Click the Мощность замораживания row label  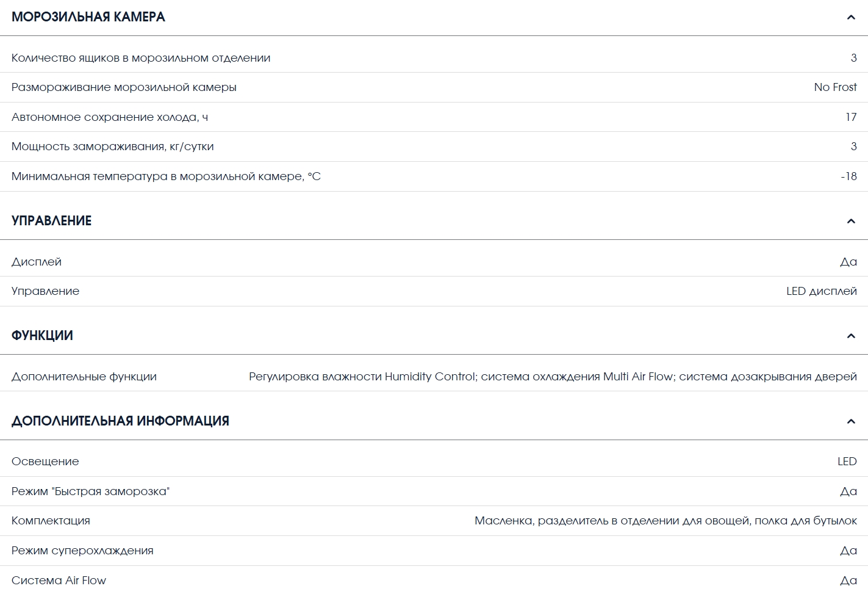(x=113, y=147)
